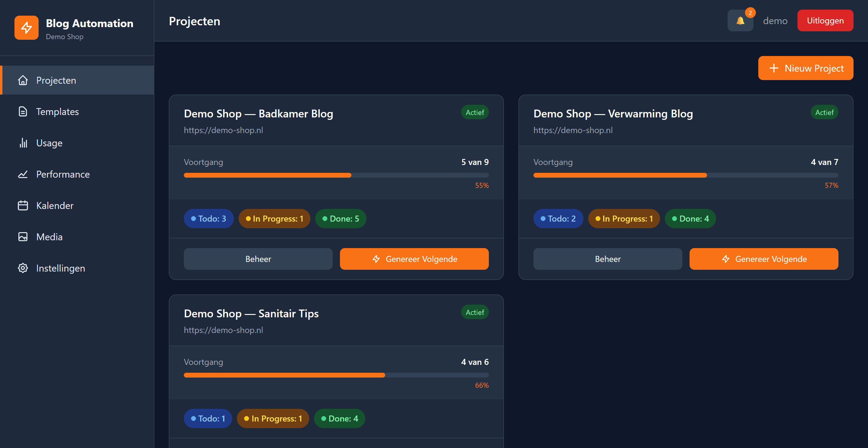Click Demo Shop subtitle under Blog Automation

coord(64,37)
